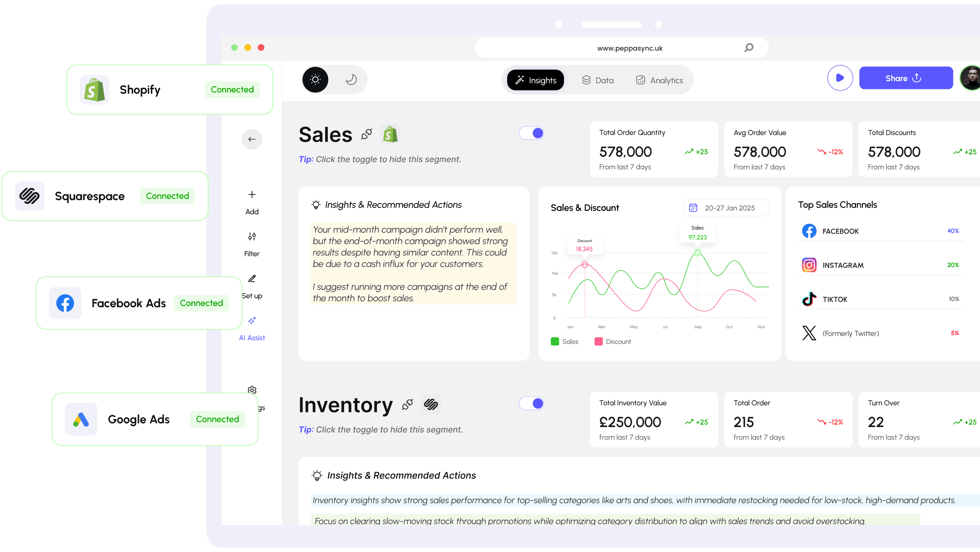980x552 pixels.
Task: Open the Filter sliders icon
Action: pyautogui.click(x=252, y=237)
